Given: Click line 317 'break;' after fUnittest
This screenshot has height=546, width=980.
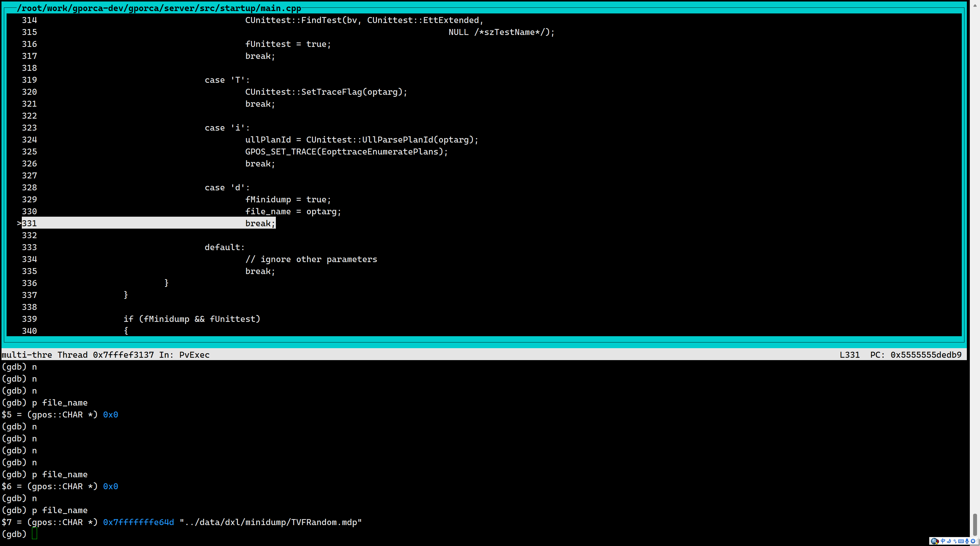Looking at the screenshot, I should click(260, 56).
